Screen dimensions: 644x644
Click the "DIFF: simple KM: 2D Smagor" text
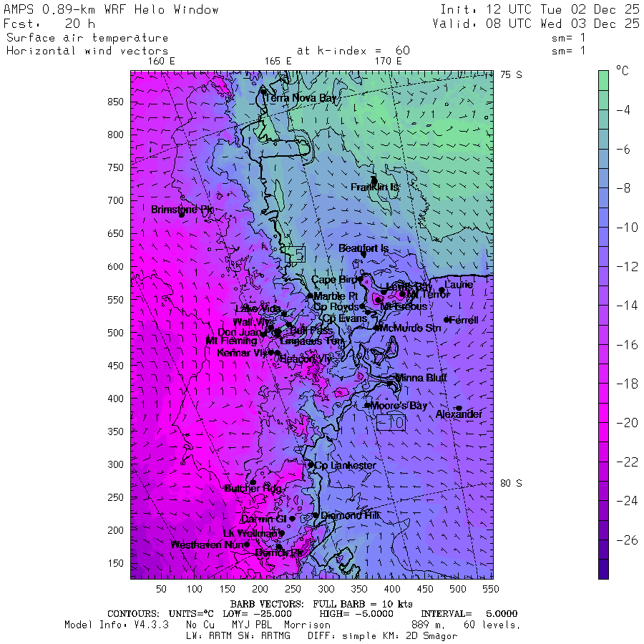(x=382, y=636)
